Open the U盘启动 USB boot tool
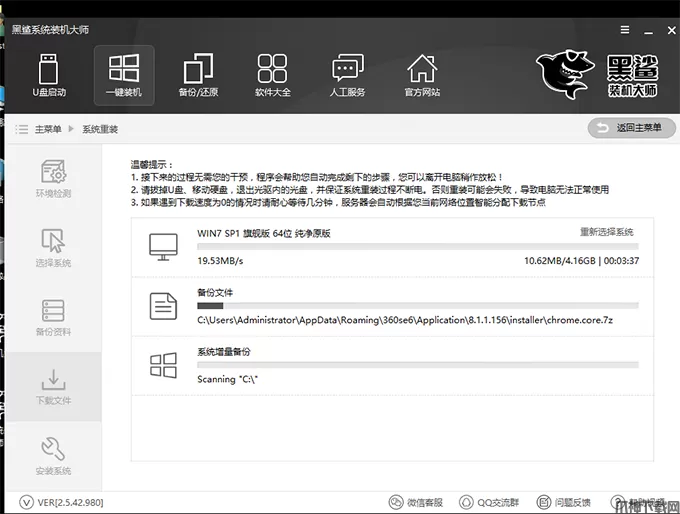The height and width of the screenshot is (514, 680). coord(50,75)
